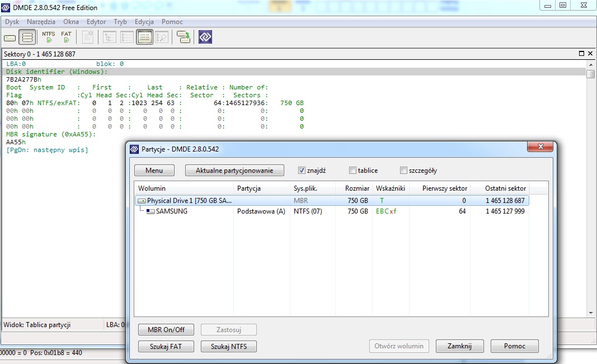Close the Partycje dialog with the X

coord(540,147)
